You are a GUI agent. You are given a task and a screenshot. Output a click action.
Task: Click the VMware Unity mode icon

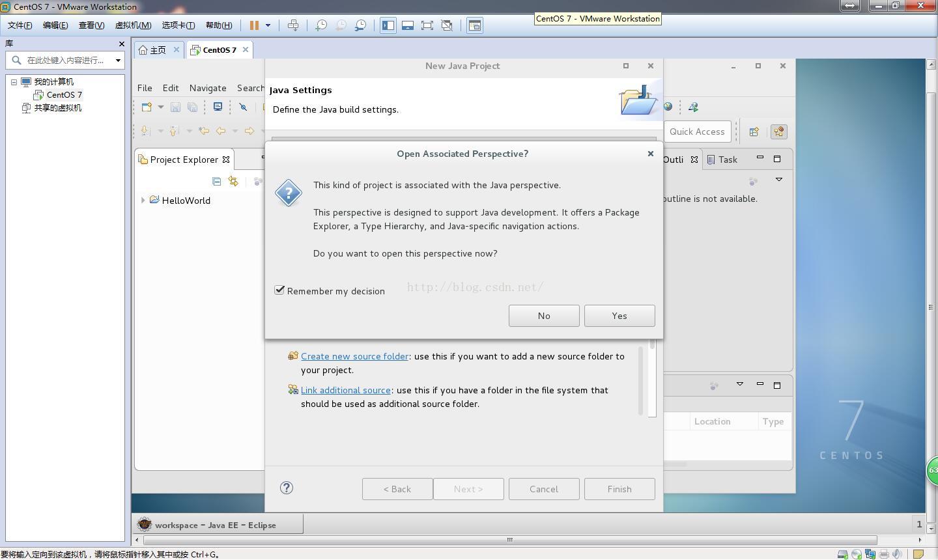(447, 25)
